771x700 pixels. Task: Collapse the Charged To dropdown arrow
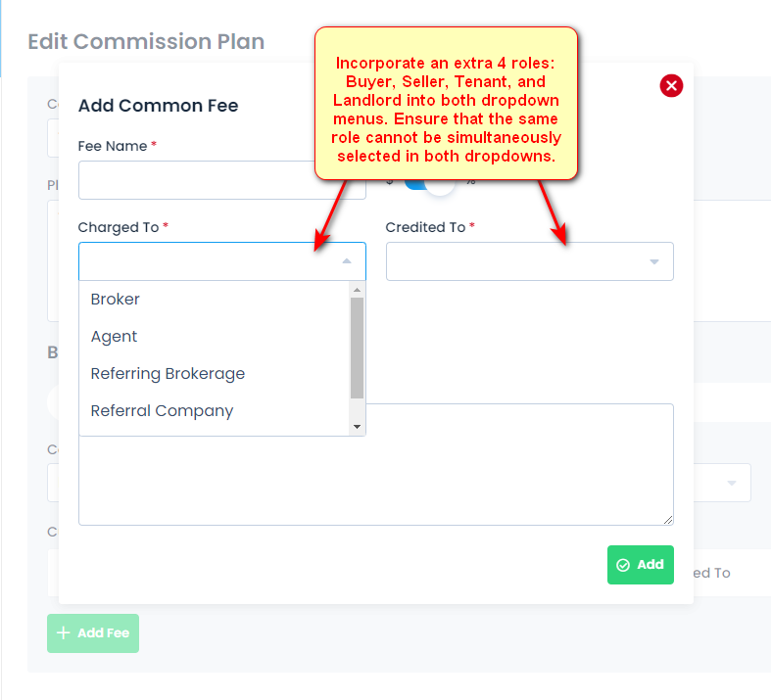point(347,261)
